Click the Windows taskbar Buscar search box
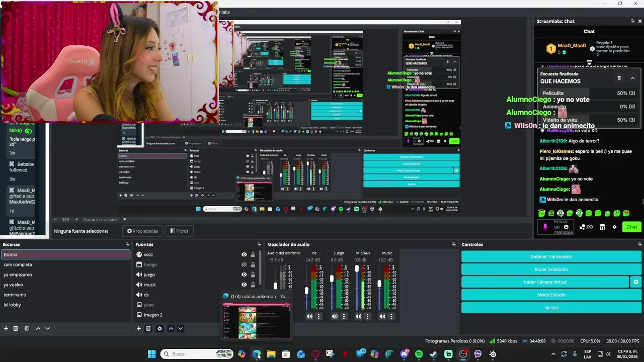 click(x=197, y=354)
